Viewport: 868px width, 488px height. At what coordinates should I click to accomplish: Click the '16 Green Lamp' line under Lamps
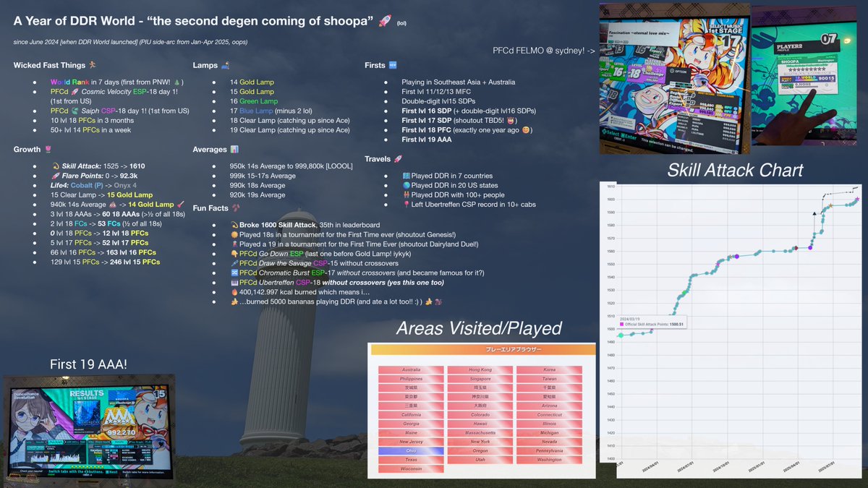[x=254, y=101]
